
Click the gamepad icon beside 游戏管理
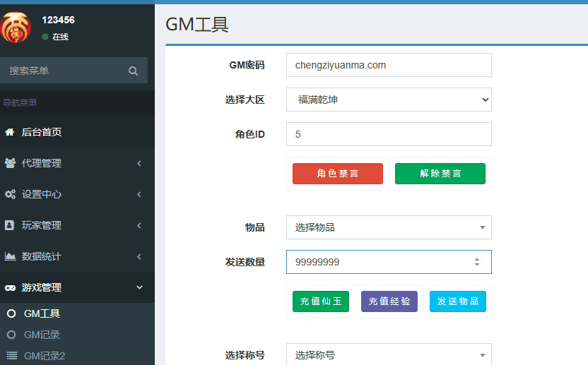tap(10, 287)
